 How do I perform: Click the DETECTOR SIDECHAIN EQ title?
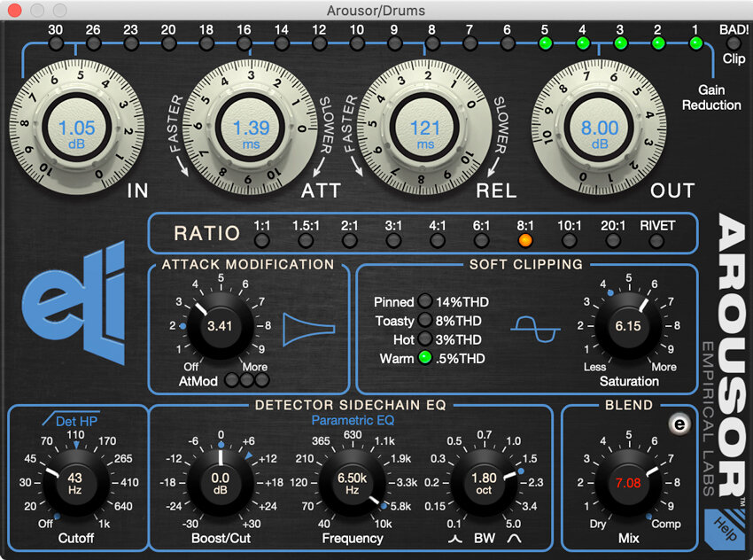[x=351, y=405]
